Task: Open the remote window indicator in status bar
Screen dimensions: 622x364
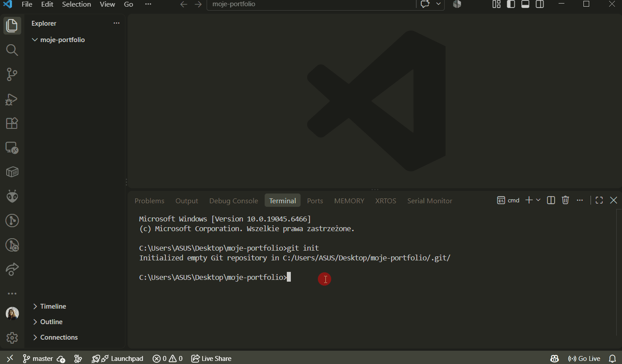Action: click(x=10, y=358)
